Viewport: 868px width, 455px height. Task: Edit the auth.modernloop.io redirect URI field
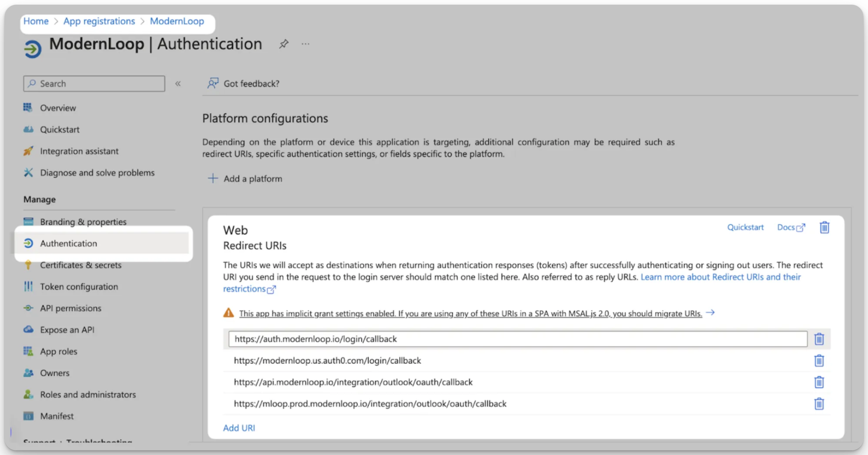518,339
